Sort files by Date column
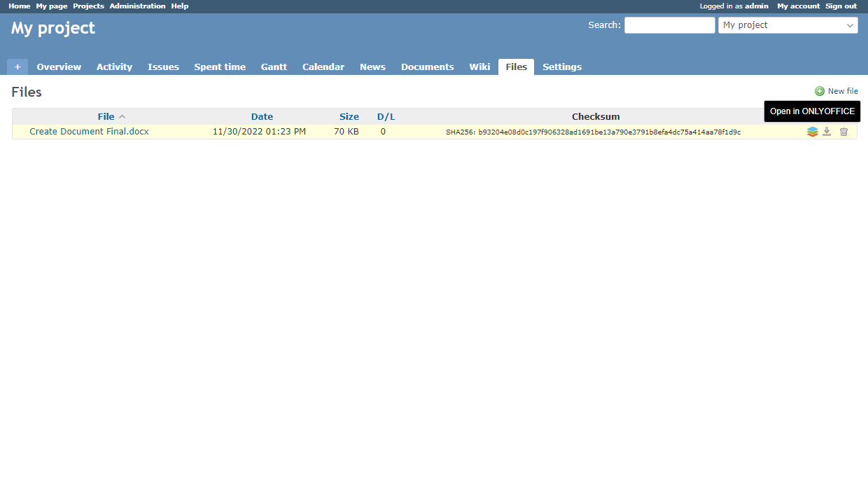The image size is (868, 496). tap(262, 117)
